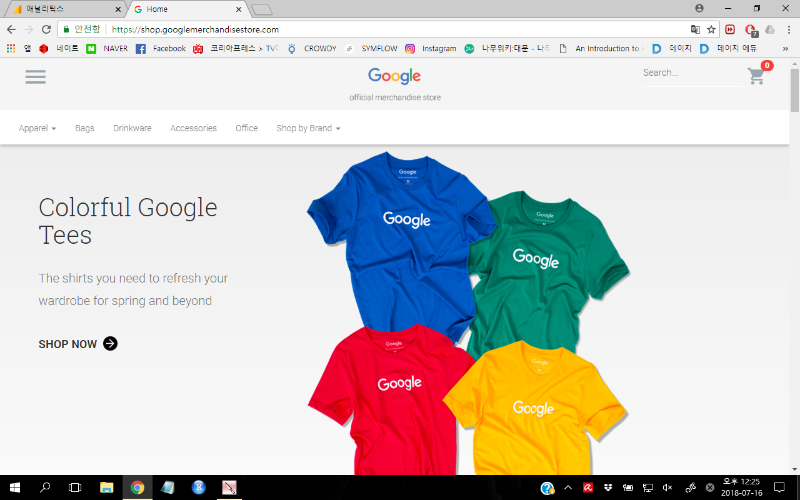Click the red extension icon with badge 7

(x=751, y=30)
